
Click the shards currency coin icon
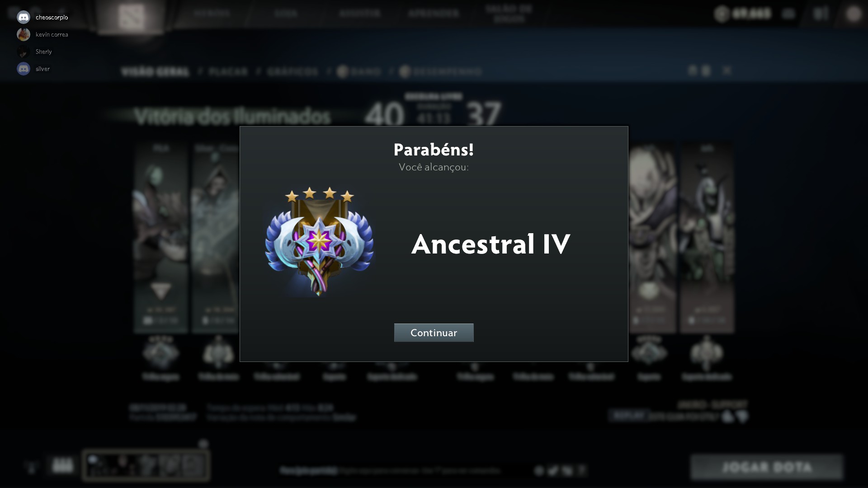click(x=722, y=14)
